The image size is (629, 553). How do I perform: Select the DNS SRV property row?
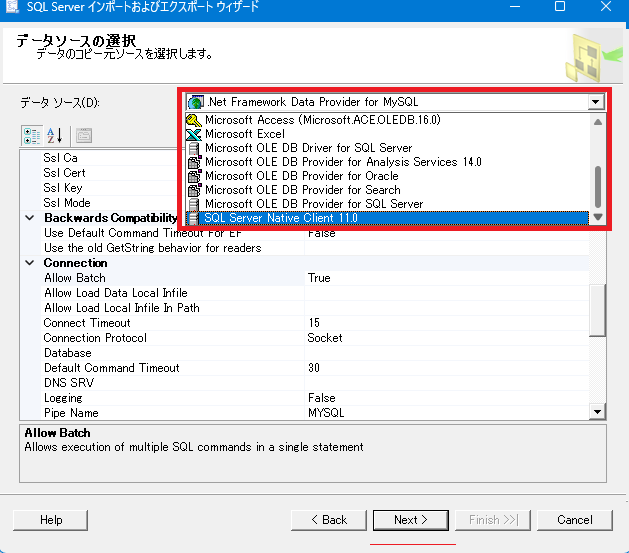pyautogui.click(x=315, y=383)
